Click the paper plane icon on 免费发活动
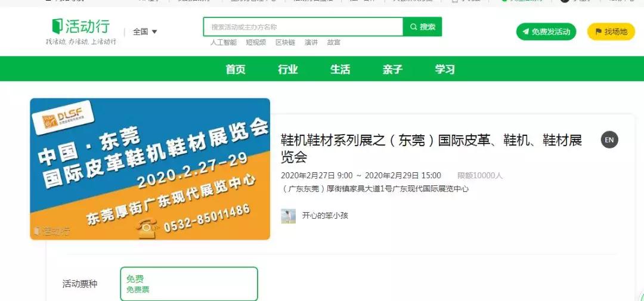The height and width of the screenshot is (301, 644). click(x=526, y=32)
